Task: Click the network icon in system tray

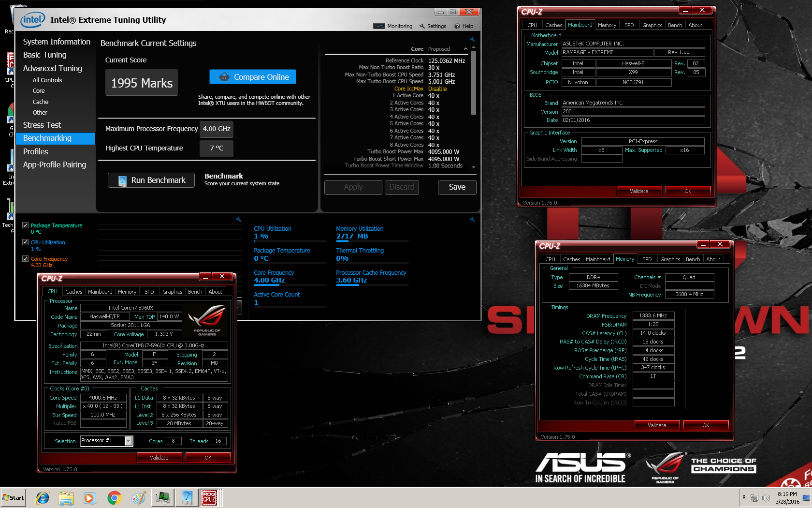Action: pos(754,498)
